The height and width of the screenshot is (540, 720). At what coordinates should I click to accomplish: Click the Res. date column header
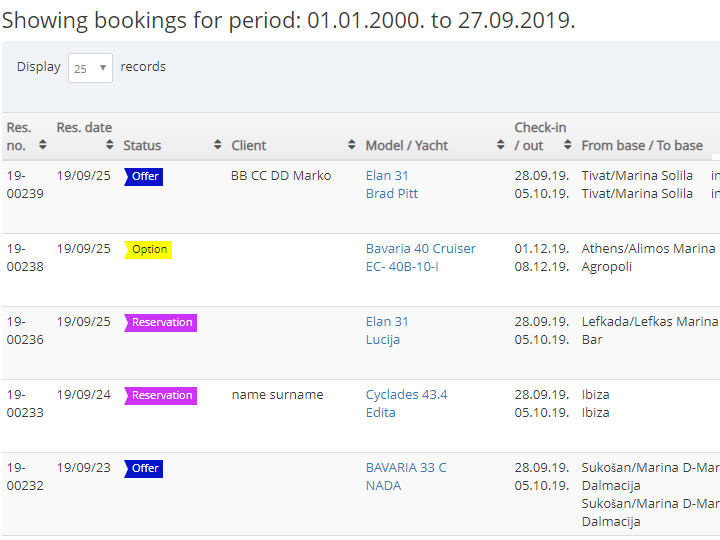tap(84, 128)
